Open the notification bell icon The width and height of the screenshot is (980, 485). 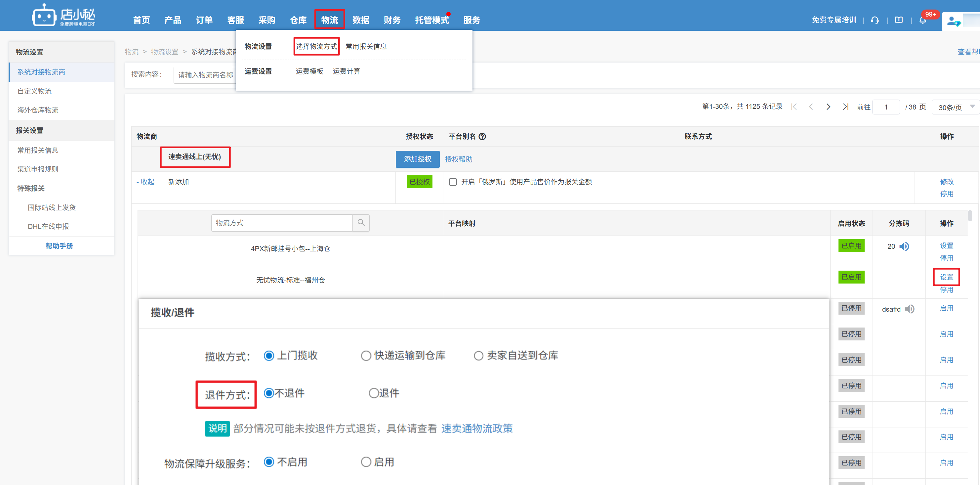[x=922, y=20]
